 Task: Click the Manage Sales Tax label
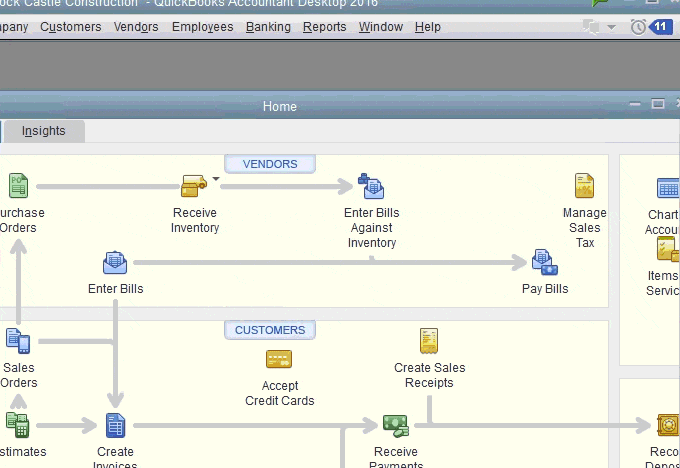[x=585, y=228]
